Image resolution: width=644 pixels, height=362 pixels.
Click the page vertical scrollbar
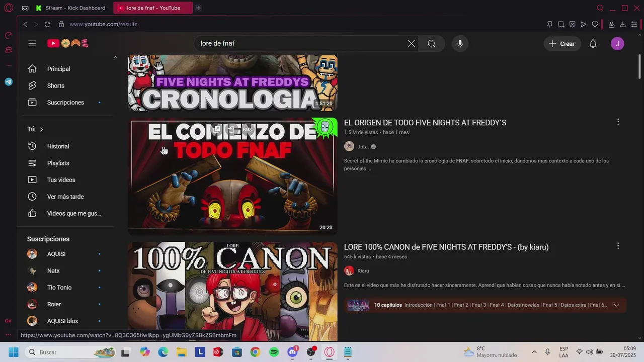click(640, 67)
